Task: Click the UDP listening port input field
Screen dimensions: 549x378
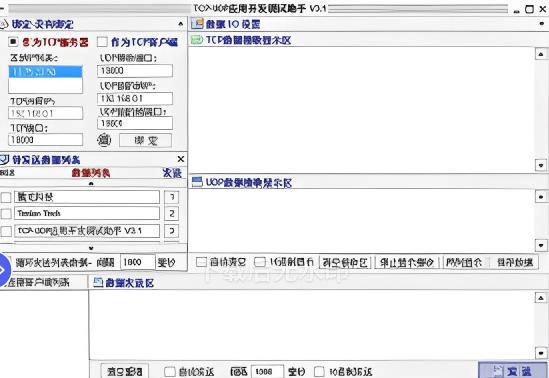Action: [135, 71]
